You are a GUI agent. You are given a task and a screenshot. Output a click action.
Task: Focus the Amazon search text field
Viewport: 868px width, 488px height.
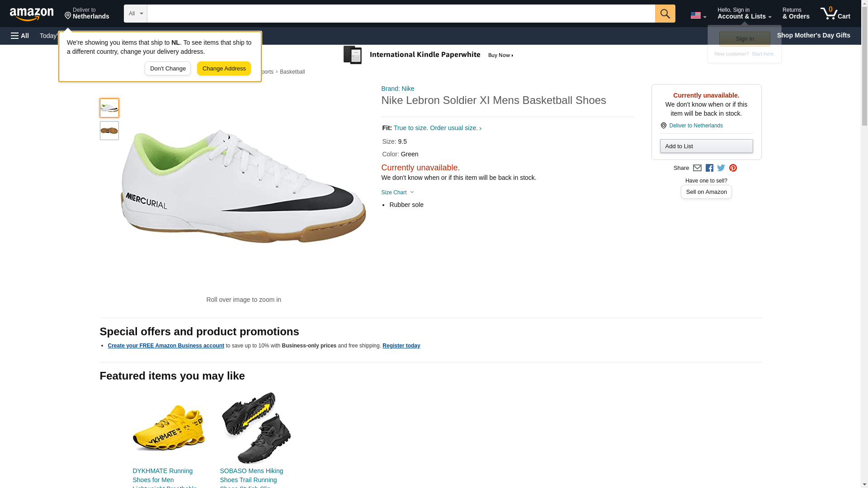tap(401, 14)
